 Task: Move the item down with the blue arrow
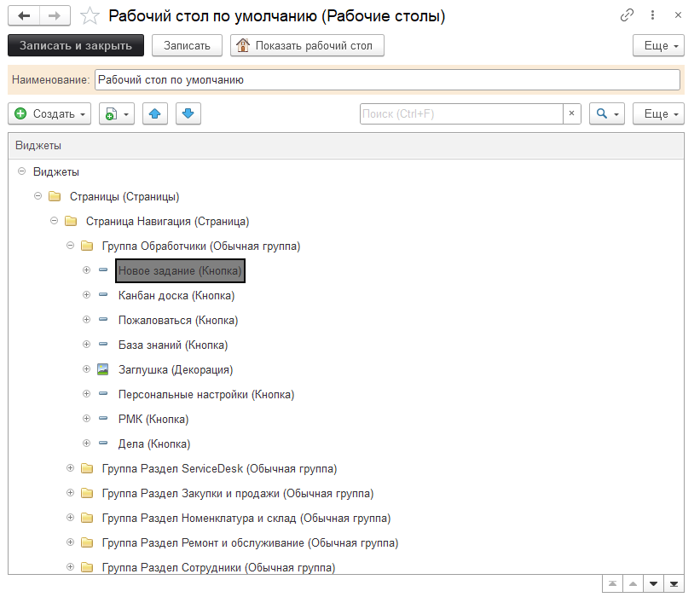(188, 113)
